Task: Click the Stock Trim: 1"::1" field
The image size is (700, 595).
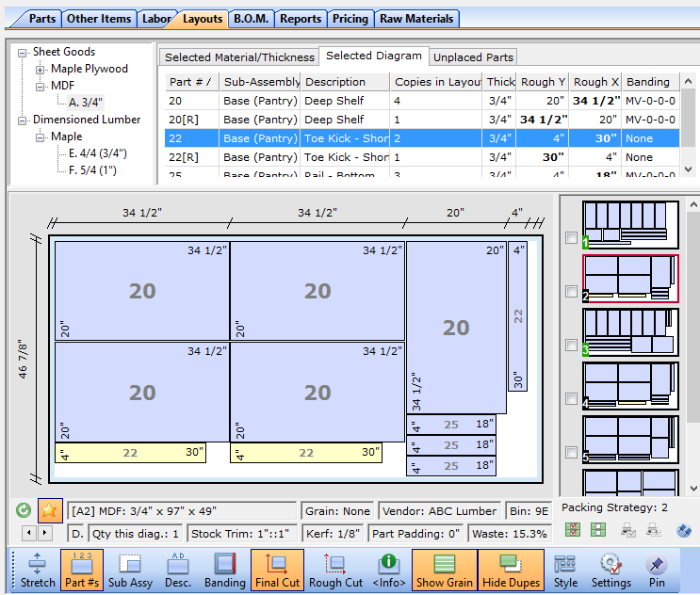Action: (242, 534)
